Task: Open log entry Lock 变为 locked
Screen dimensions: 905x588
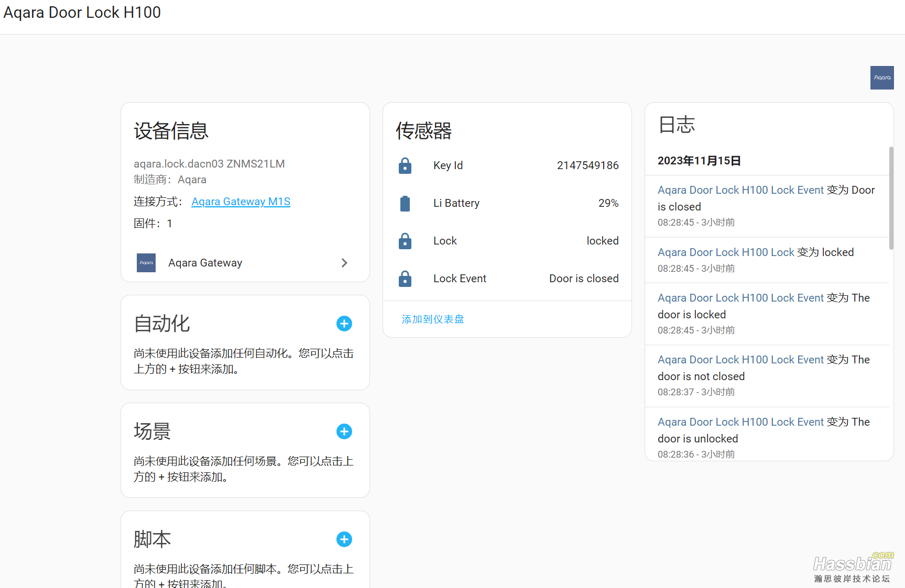Action: [x=767, y=260]
